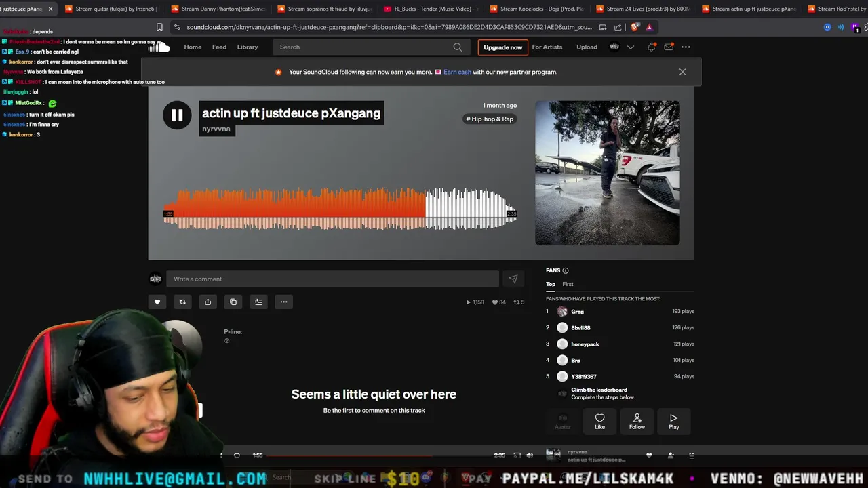Switch to the Stream sopranos tab
This screenshot has height=488, width=868.
click(x=323, y=9)
